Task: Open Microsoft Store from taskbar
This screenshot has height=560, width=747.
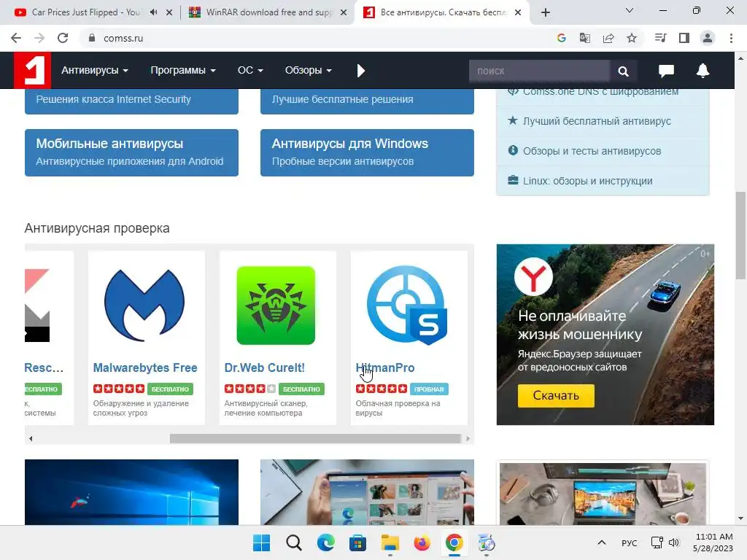Action: [357, 542]
